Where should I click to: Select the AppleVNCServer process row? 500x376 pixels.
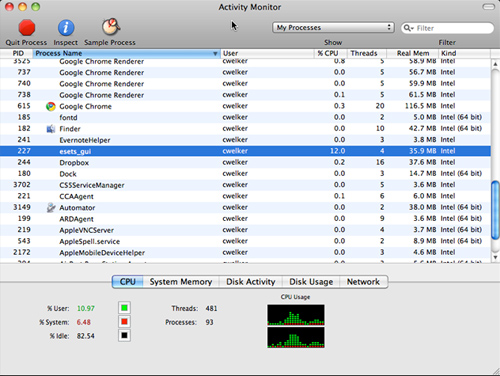pyautogui.click(x=245, y=230)
